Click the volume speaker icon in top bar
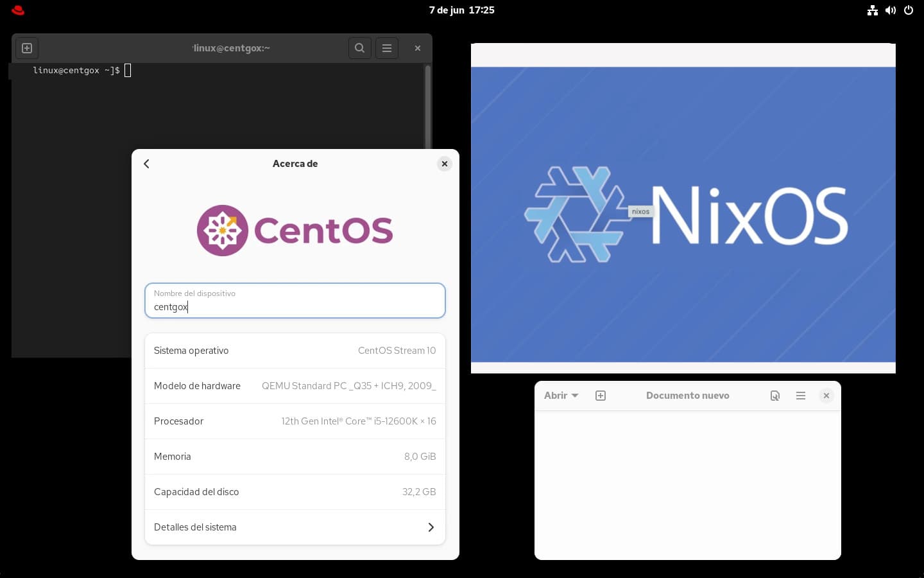Image resolution: width=924 pixels, height=578 pixels. pos(891,10)
